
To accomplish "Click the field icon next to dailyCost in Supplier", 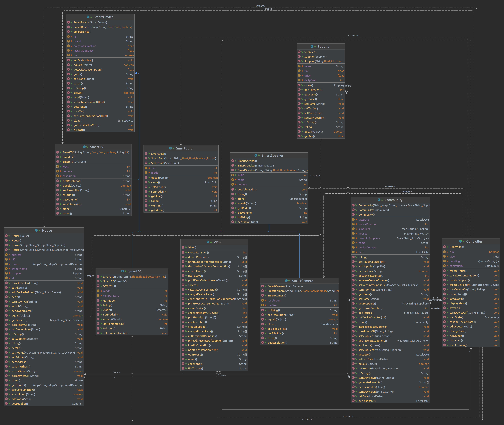I will [299, 80].
